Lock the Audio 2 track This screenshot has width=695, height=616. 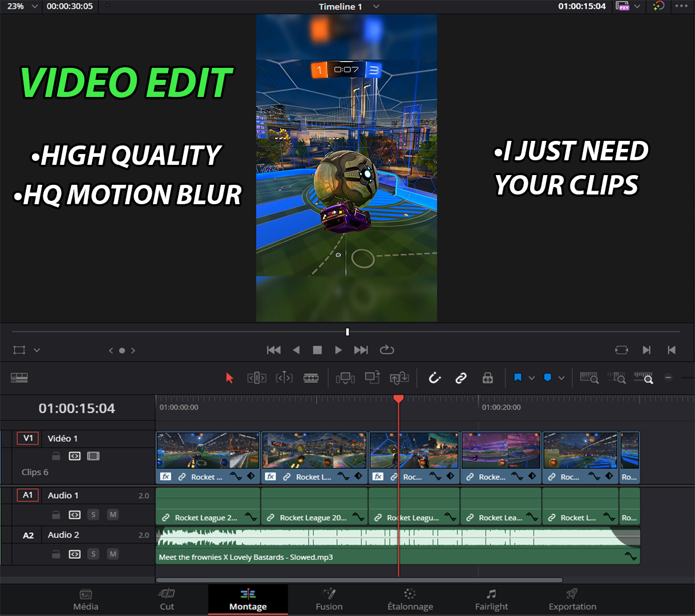click(x=56, y=554)
